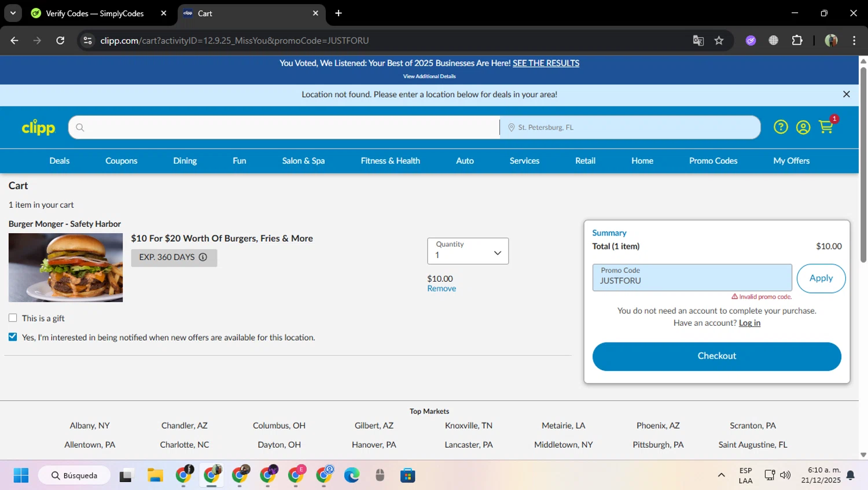Click the clipp logo
This screenshot has width=868, height=490.
click(x=38, y=127)
